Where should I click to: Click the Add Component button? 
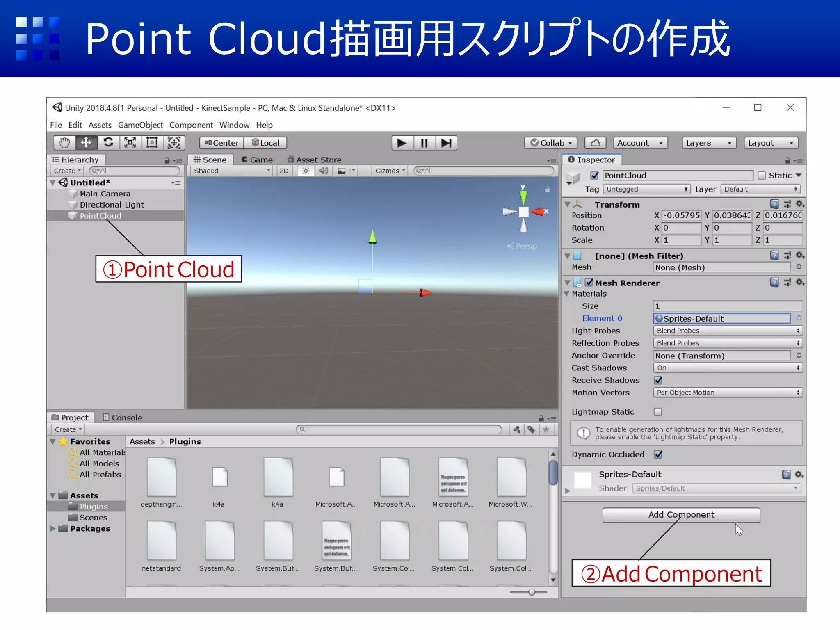[681, 515]
